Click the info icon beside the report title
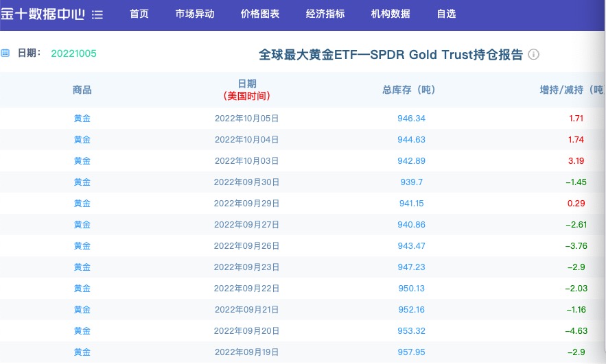 coord(533,55)
